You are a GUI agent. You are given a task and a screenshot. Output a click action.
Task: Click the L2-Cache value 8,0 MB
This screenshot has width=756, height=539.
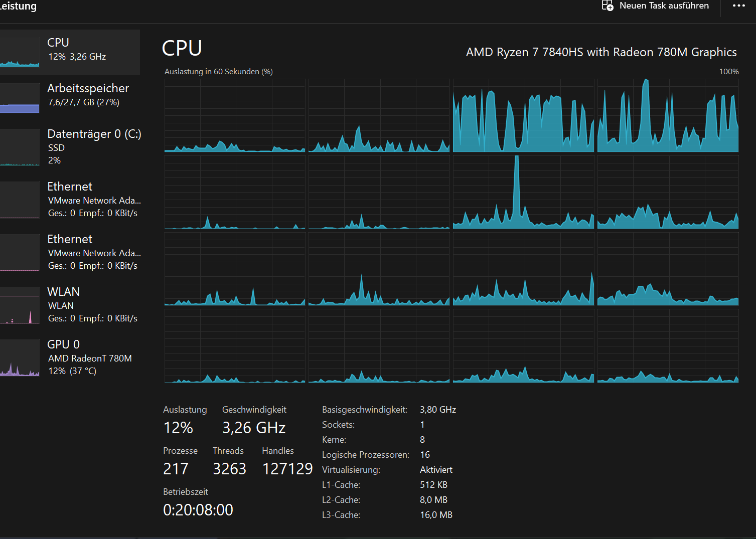(433, 500)
